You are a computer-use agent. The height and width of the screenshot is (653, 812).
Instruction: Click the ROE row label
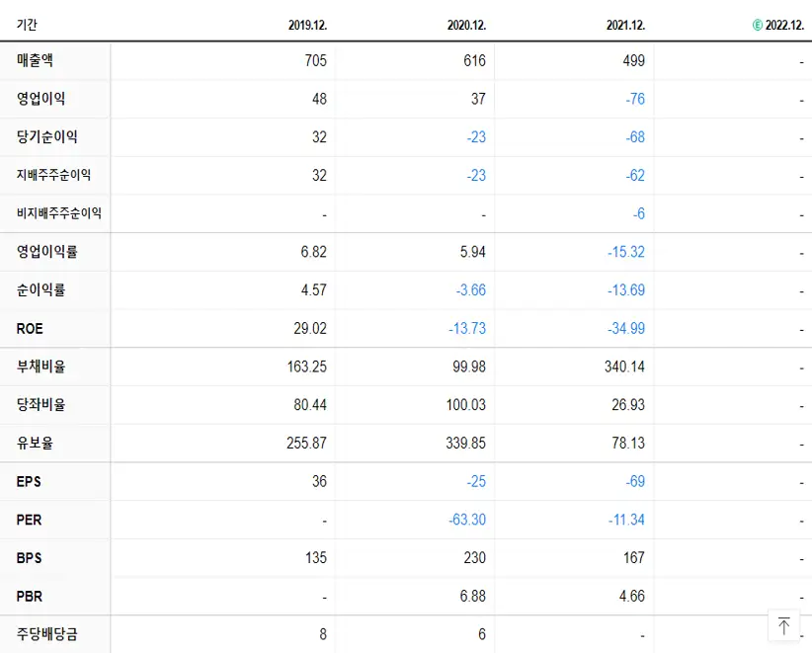coord(30,328)
